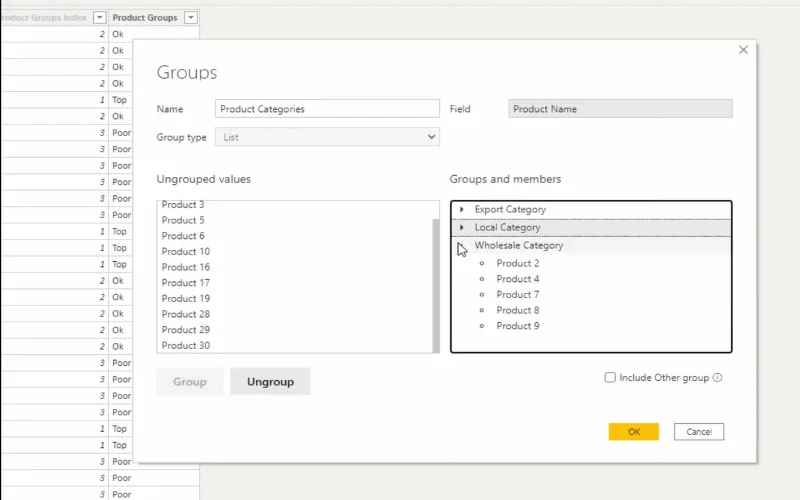800x500 pixels.
Task: Expand the Export Category group
Action: coord(462,209)
